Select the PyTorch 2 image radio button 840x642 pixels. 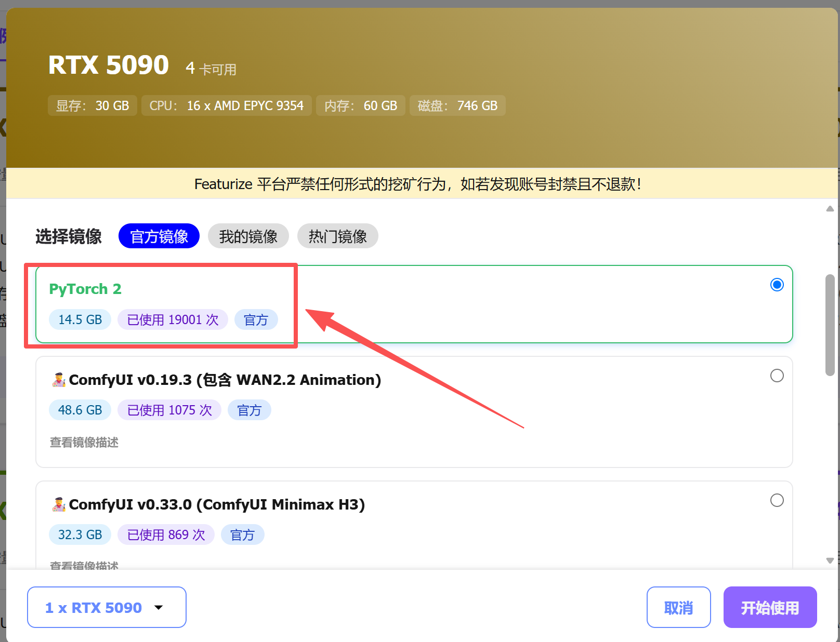point(777,285)
